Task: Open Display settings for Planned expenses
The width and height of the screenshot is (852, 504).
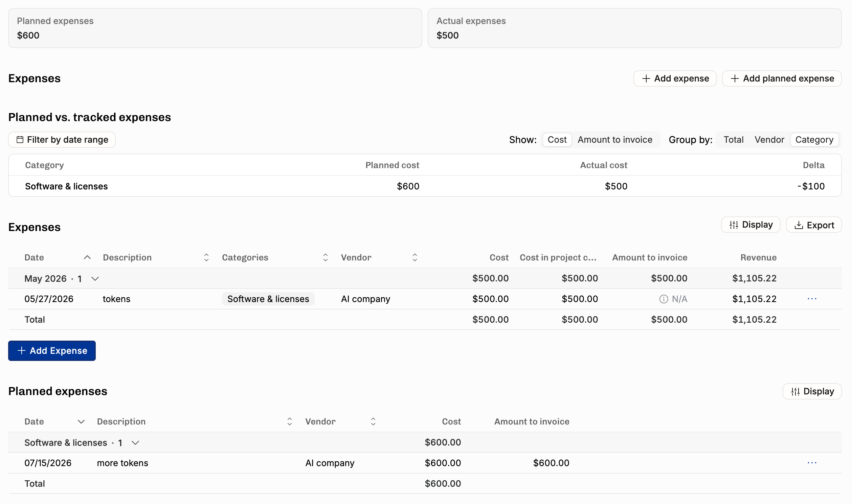Action: [x=812, y=391]
